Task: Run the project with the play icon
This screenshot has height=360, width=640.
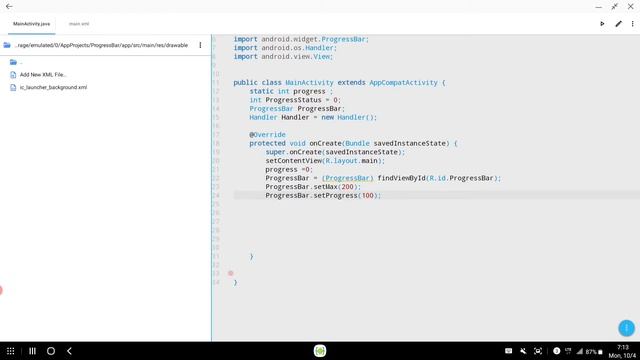Action: 602,24
